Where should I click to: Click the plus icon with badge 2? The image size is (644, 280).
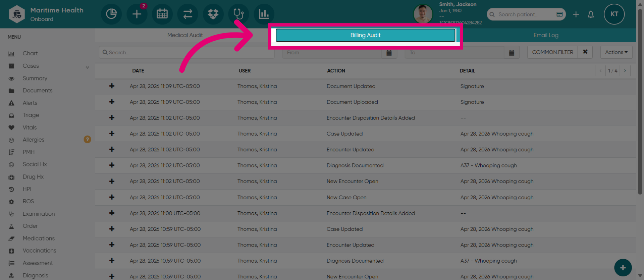137,14
